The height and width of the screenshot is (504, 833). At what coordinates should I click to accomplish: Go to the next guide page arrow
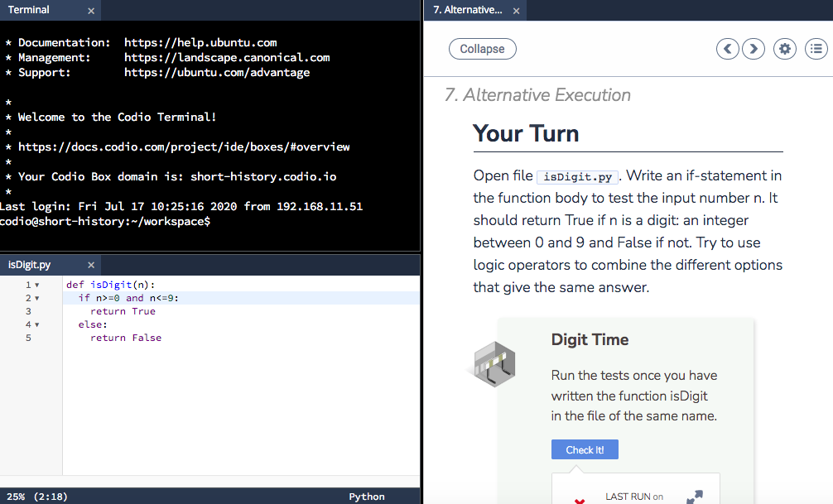pyautogui.click(x=754, y=49)
